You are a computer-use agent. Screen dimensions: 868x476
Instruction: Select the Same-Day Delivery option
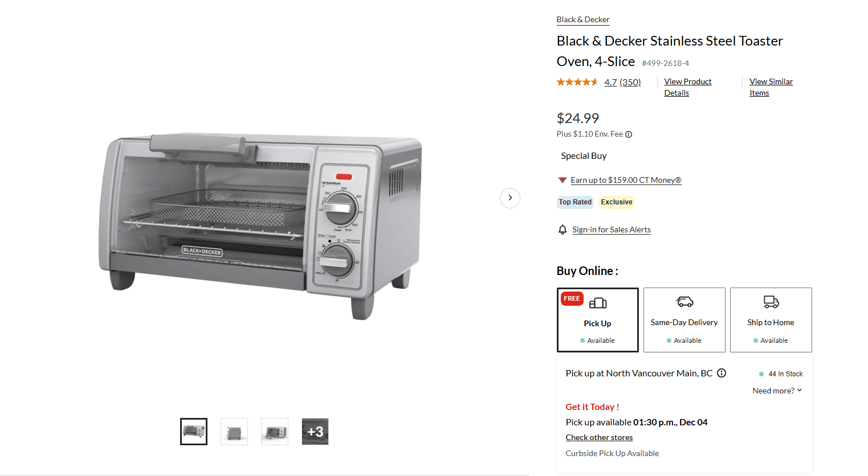[684, 320]
